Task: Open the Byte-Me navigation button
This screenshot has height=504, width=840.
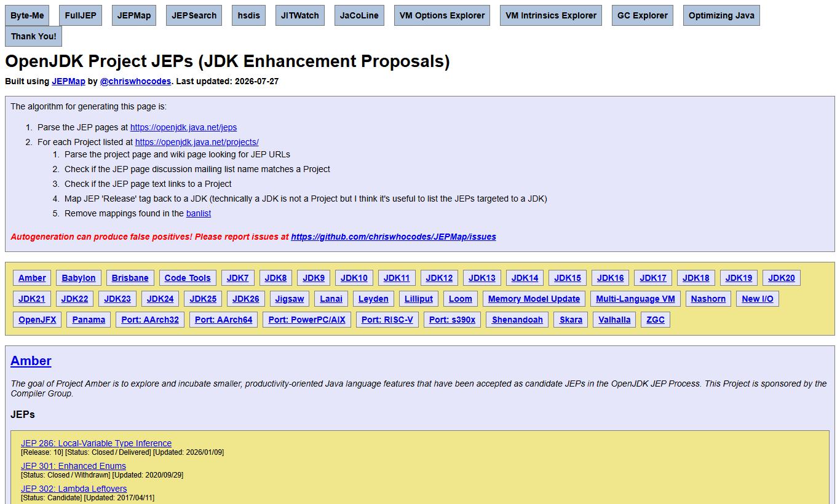Action: [x=27, y=15]
